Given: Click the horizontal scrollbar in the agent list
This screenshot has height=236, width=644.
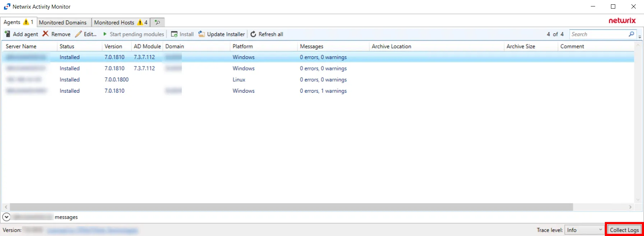Looking at the screenshot, I should (x=291, y=207).
